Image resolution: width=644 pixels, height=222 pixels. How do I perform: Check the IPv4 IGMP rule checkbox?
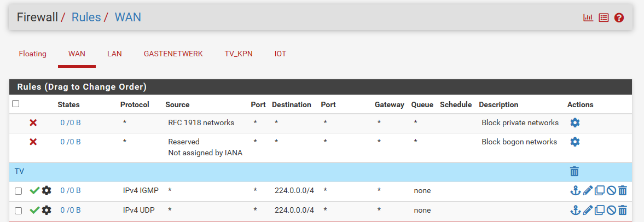[x=18, y=191]
